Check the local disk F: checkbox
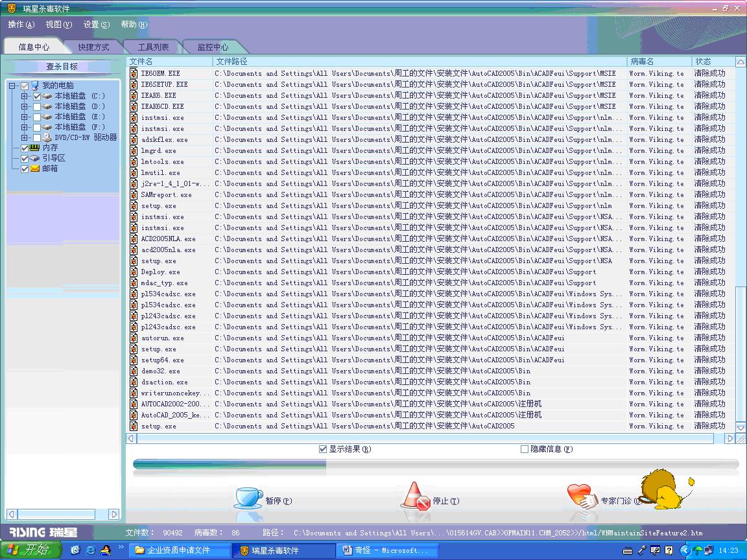Screen dimensions: 747x560 (37, 128)
